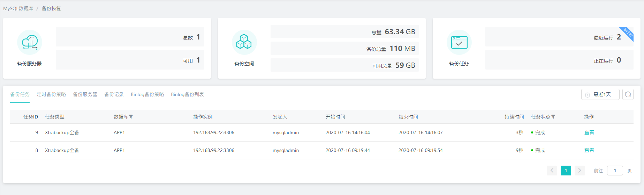644x195 pixels.
Task: Select the 备份记录 tab
Action: tap(114, 94)
